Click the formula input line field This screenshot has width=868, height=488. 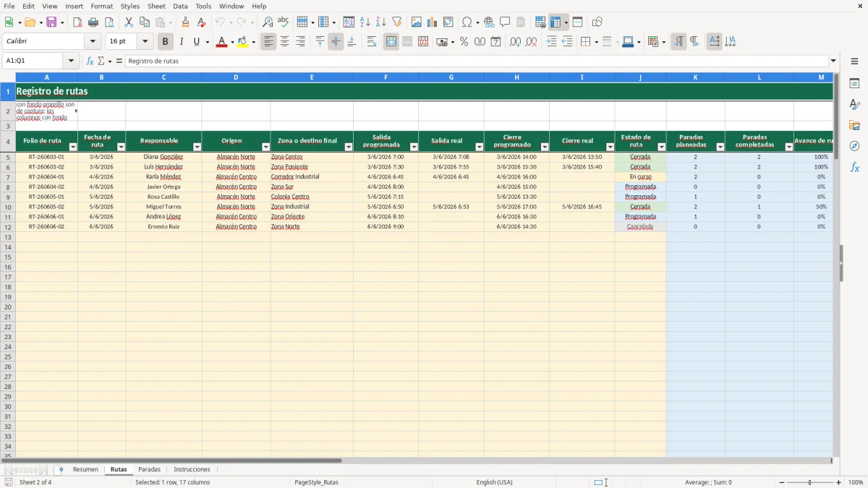(x=477, y=61)
